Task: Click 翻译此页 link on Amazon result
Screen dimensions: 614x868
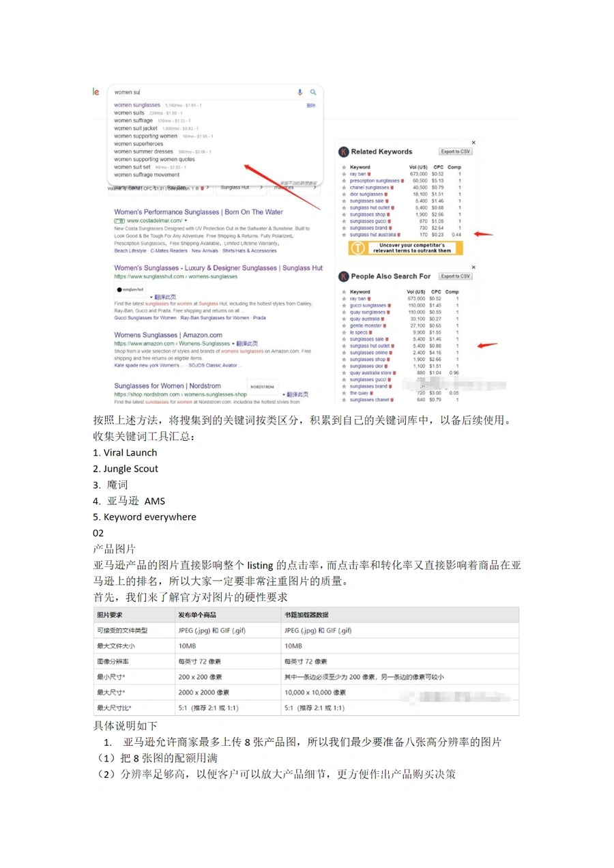Action: tap(248, 344)
